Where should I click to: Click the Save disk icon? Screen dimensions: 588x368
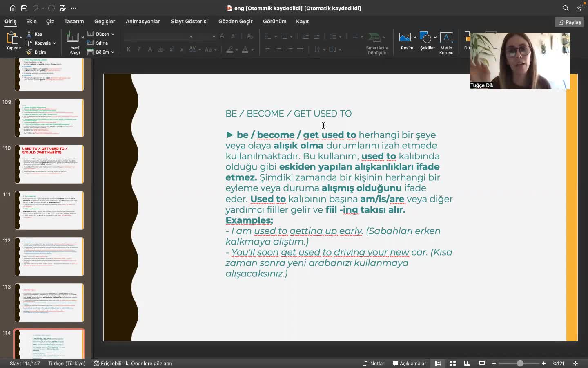click(24, 8)
